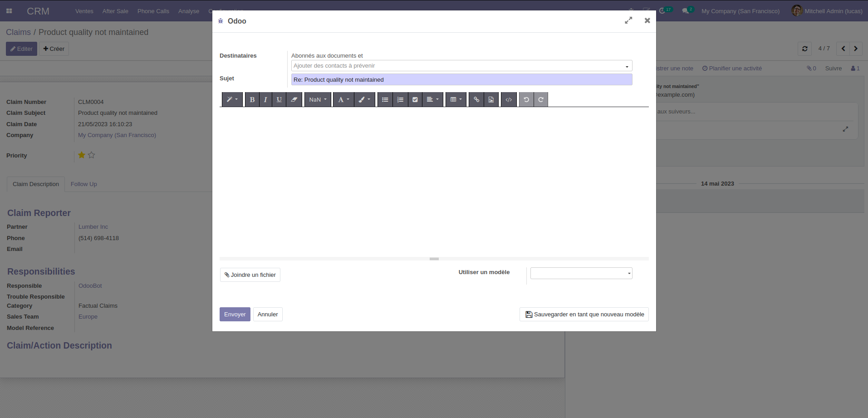Viewport: 868px width, 418px height.
Task: Switch to code view
Action: (509, 99)
